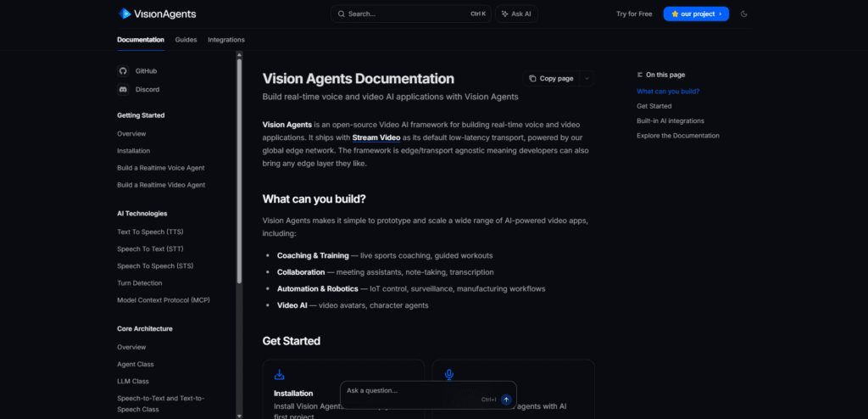Click the VisionAgents logo
The height and width of the screenshot is (419, 868).
[157, 14]
